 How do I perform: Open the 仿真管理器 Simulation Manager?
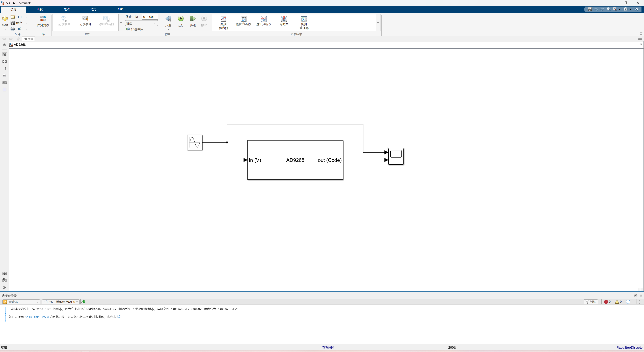click(x=304, y=23)
